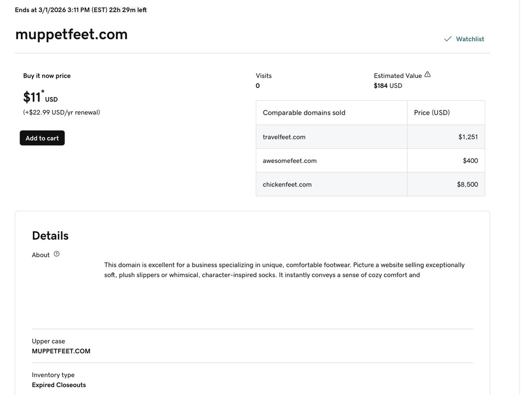Image resolution: width=532 pixels, height=395 pixels.
Task: Click the domain description paragraph
Action: 285,270
